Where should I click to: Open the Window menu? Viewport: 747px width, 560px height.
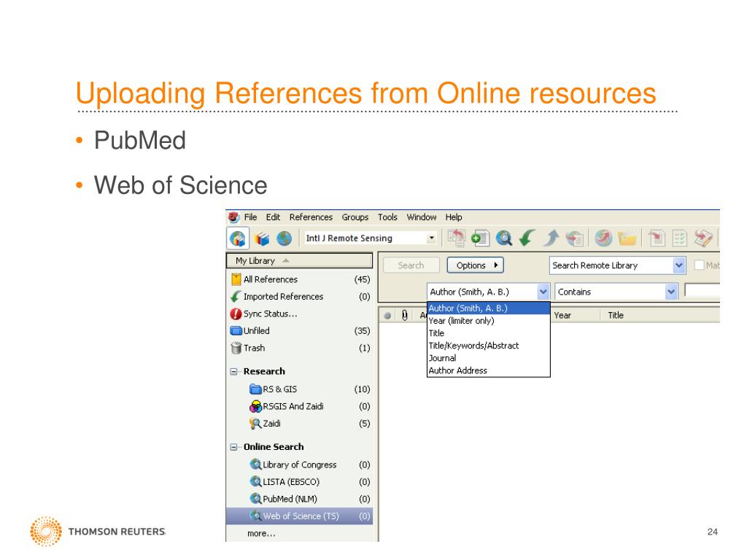click(421, 217)
